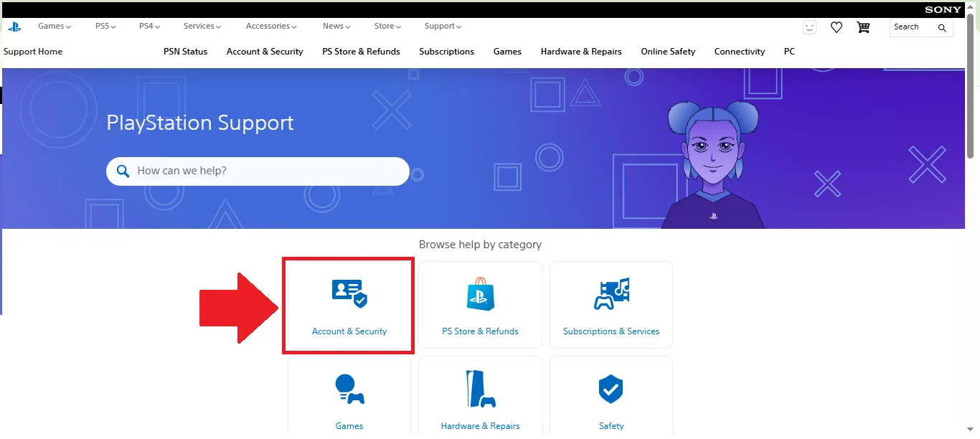This screenshot has width=980, height=439.
Task: Open Subscriptions in the support nav
Action: [446, 52]
